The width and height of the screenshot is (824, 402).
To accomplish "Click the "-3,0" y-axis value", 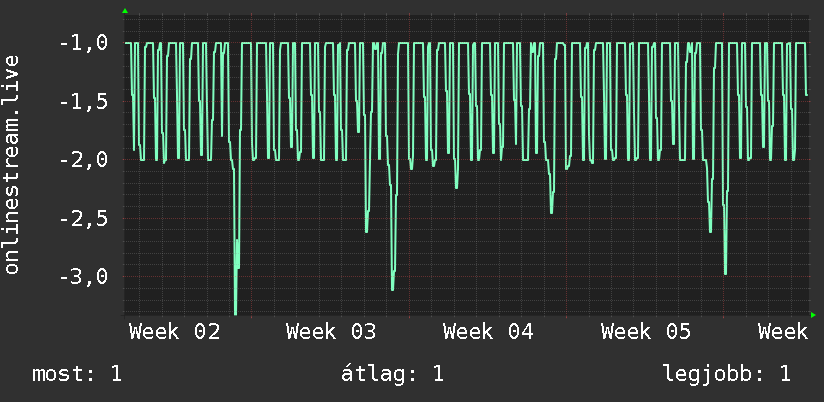I will [84, 276].
